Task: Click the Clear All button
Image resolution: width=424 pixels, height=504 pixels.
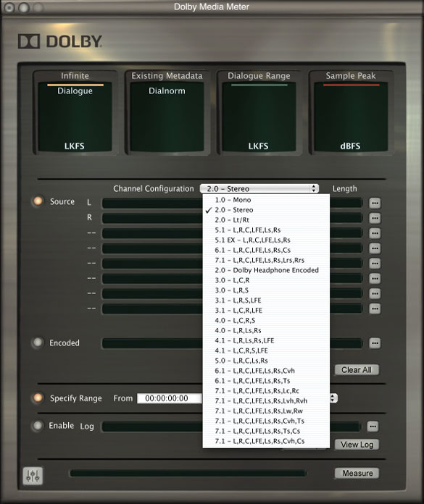Action: (x=357, y=370)
